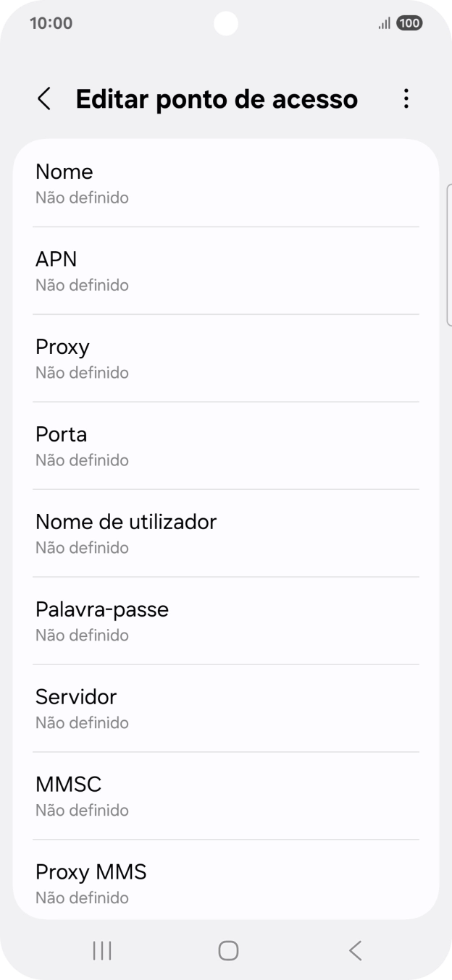The width and height of the screenshot is (452, 980).
Task: Select the Proxy MMS row
Action: tap(226, 883)
